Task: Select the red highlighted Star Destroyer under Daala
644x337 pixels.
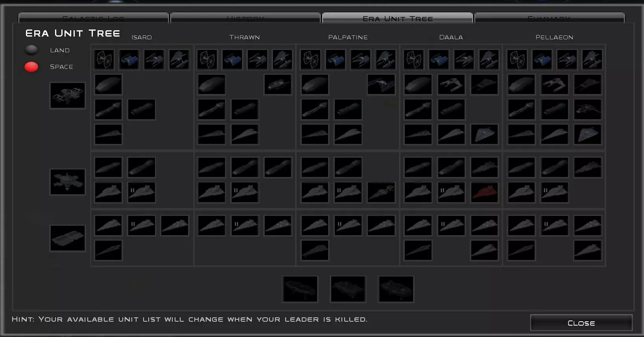Action: pyautogui.click(x=484, y=192)
